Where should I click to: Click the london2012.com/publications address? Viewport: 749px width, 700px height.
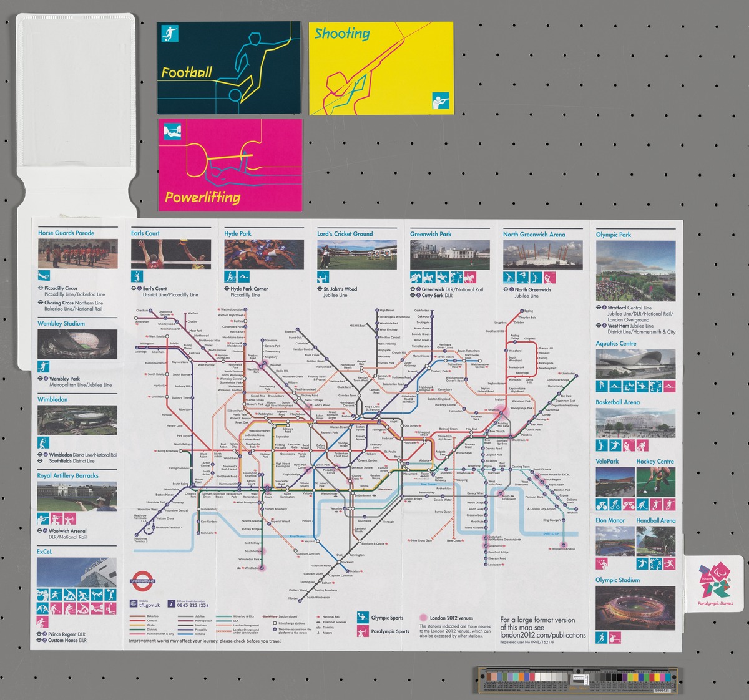click(543, 635)
